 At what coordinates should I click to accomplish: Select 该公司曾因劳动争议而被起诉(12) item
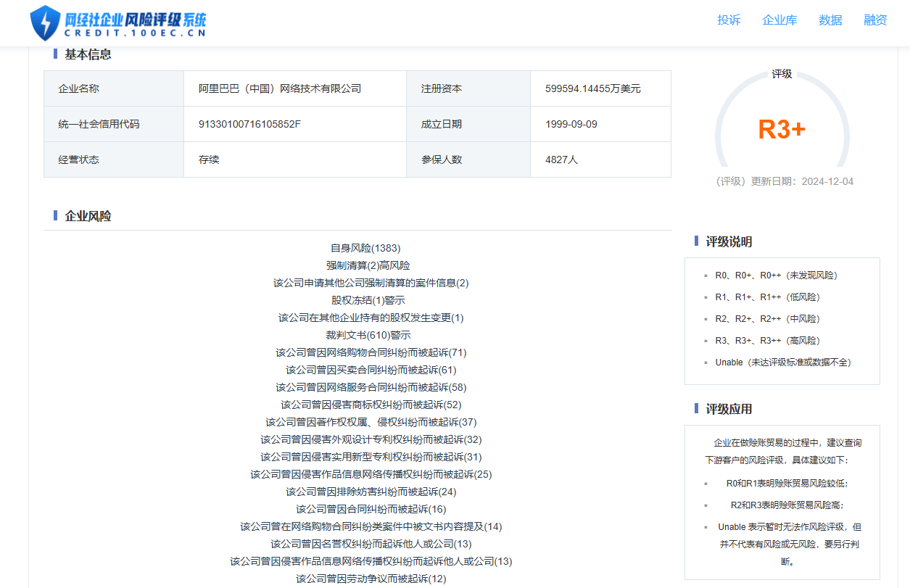[371, 579]
